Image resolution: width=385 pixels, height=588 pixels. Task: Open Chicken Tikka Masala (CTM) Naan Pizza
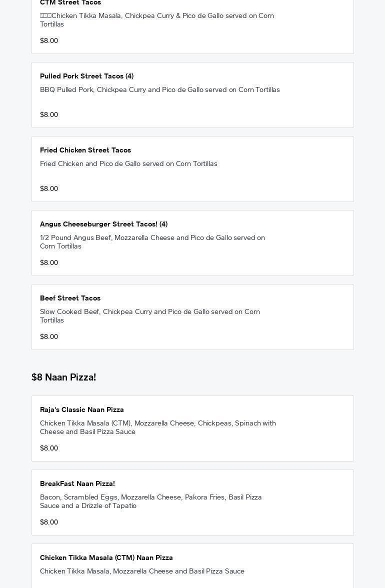point(106,557)
